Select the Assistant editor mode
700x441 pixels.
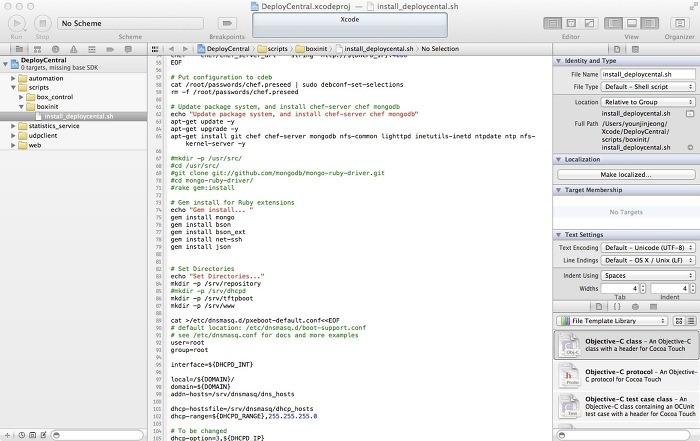click(x=571, y=23)
